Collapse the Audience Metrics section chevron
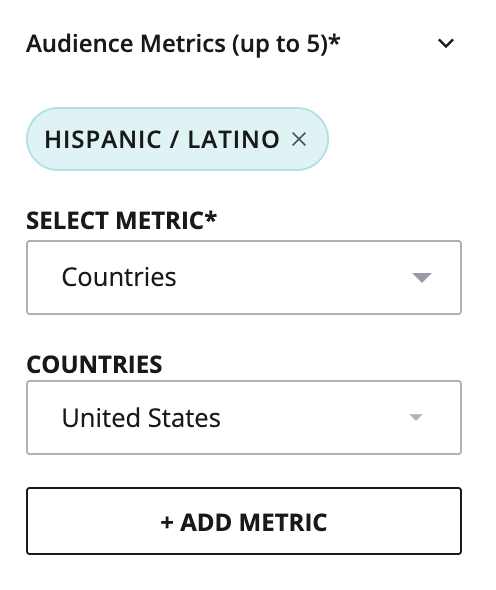The image size is (496, 590). click(446, 43)
